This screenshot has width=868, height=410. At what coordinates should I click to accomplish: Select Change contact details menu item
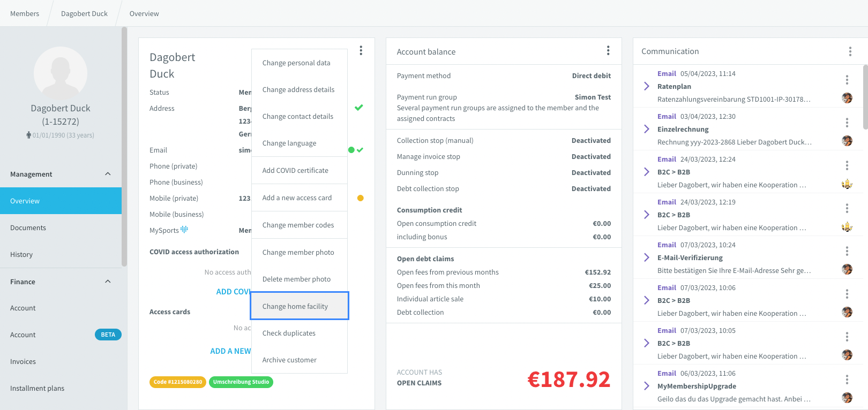coord(300,116)
